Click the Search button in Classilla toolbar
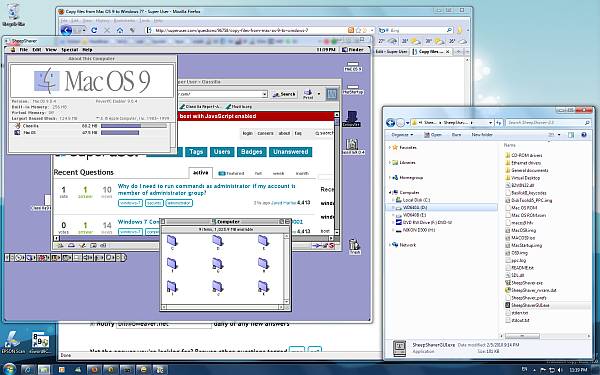Viewport: 600px width, 375px height. (x=284, y=94)
